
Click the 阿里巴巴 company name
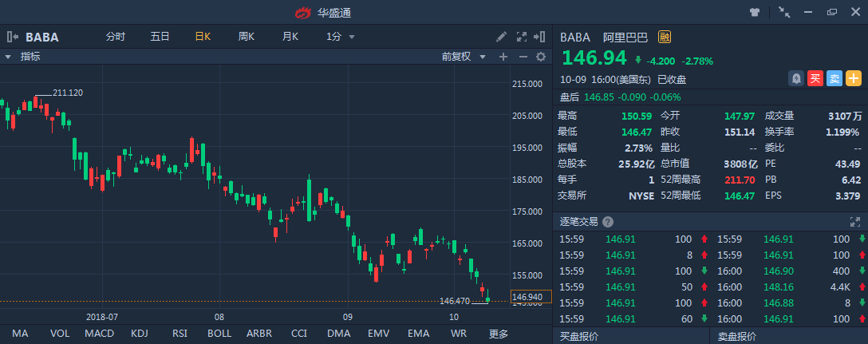click(625, 38)
